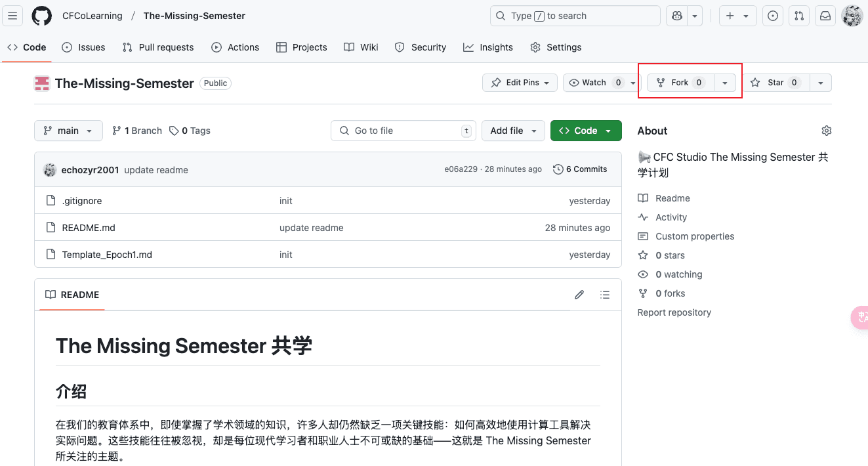The height and width of the screenshot is (466, 868).
Task: Edit README with the pencil icon
Action: click(x=579, y=295)
